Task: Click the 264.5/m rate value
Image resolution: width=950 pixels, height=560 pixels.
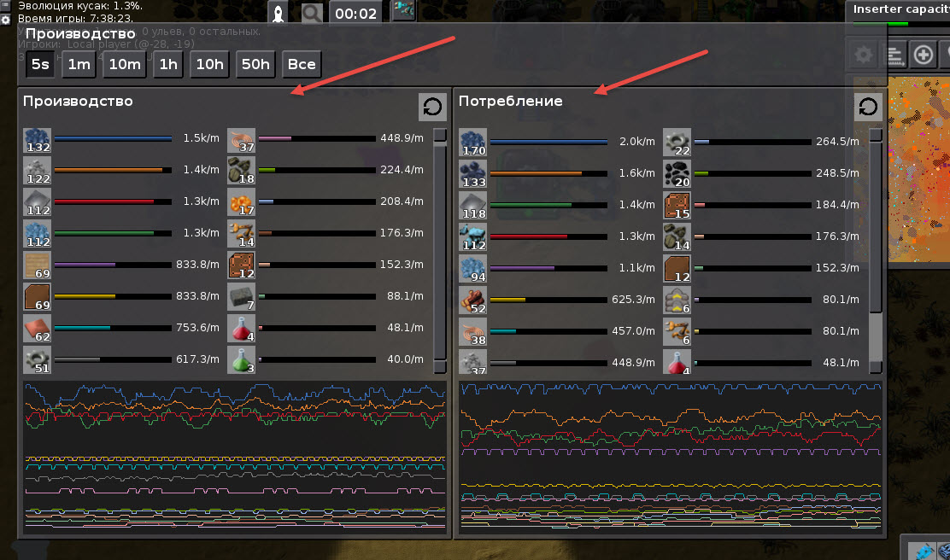Action: coord(837,141)
